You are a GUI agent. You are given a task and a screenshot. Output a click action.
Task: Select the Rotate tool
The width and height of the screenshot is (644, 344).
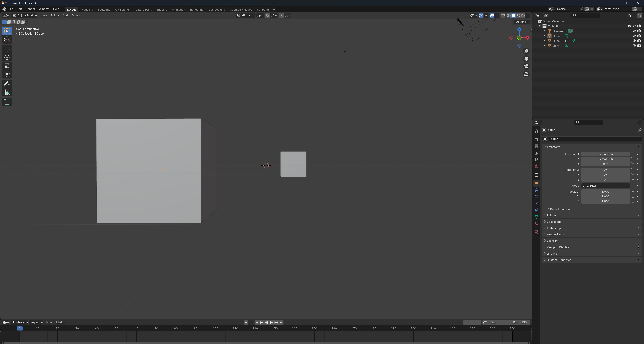7,57
